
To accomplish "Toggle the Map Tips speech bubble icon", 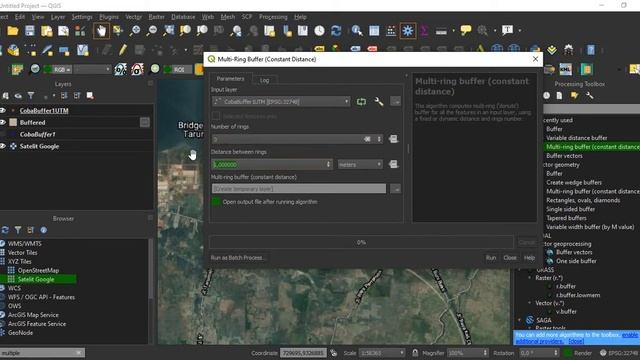I will click(x=466, y=30).
